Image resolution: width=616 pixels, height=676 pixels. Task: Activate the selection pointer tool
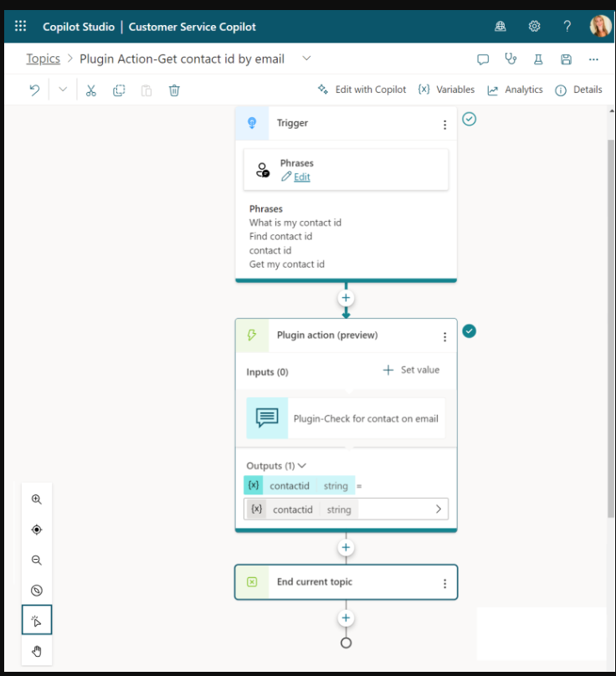pos(37,620)
